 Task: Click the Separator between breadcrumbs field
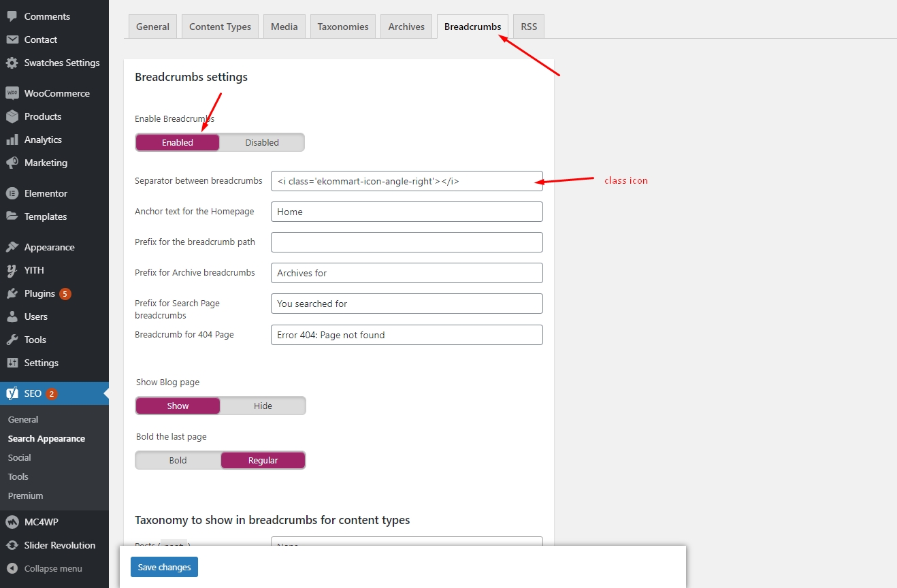(406, 181)
